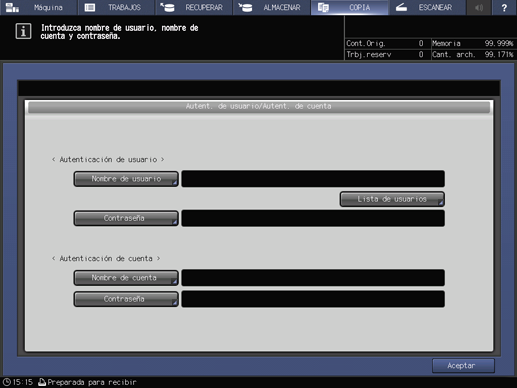Screen dimensions: 517x388
Task: Select the COPIA tab
Action: (x=349, y=7)
